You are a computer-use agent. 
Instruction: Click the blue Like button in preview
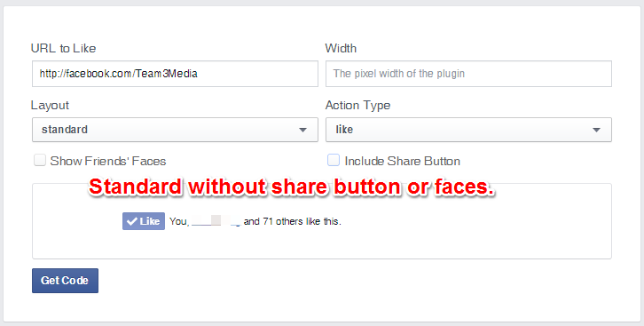(x=144, y=221)
